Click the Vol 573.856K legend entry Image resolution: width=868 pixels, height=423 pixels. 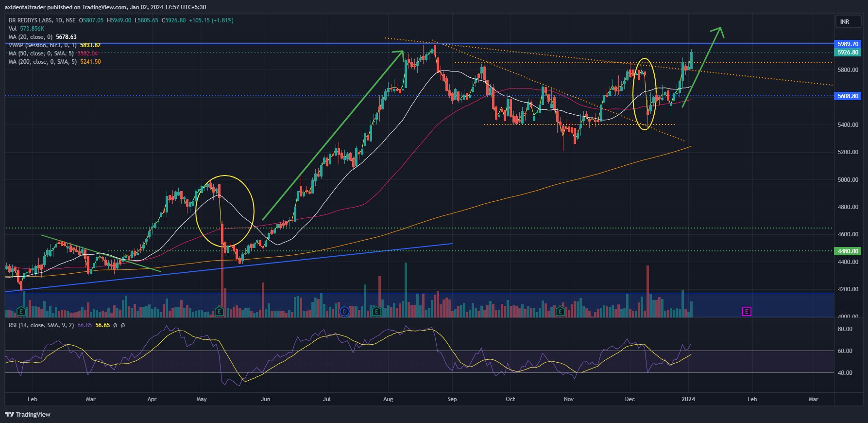point(26,29)
